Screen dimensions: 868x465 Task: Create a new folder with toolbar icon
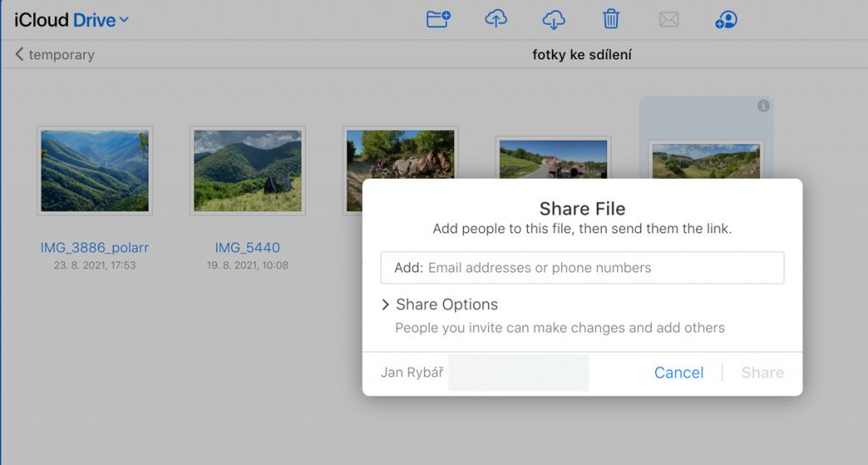438,19
